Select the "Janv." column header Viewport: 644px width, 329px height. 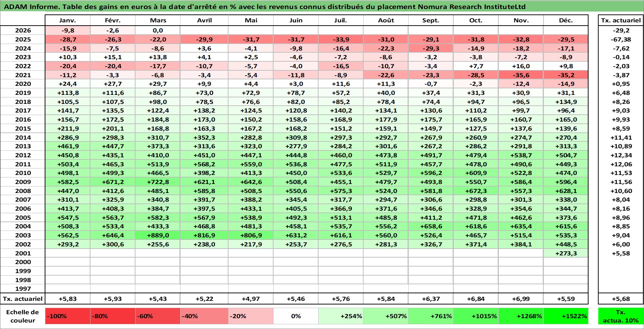pyautogui.click(x=68, y=20)
